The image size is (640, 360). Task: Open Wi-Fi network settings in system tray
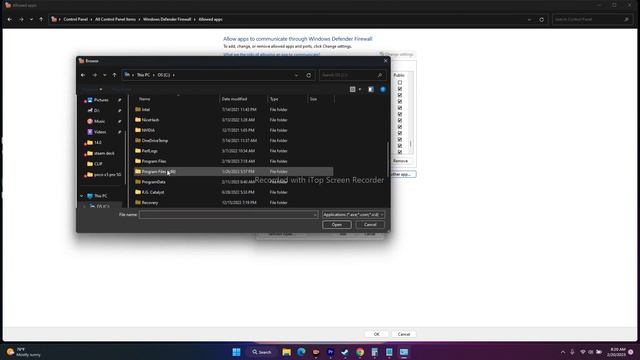[x=583, y=352]
